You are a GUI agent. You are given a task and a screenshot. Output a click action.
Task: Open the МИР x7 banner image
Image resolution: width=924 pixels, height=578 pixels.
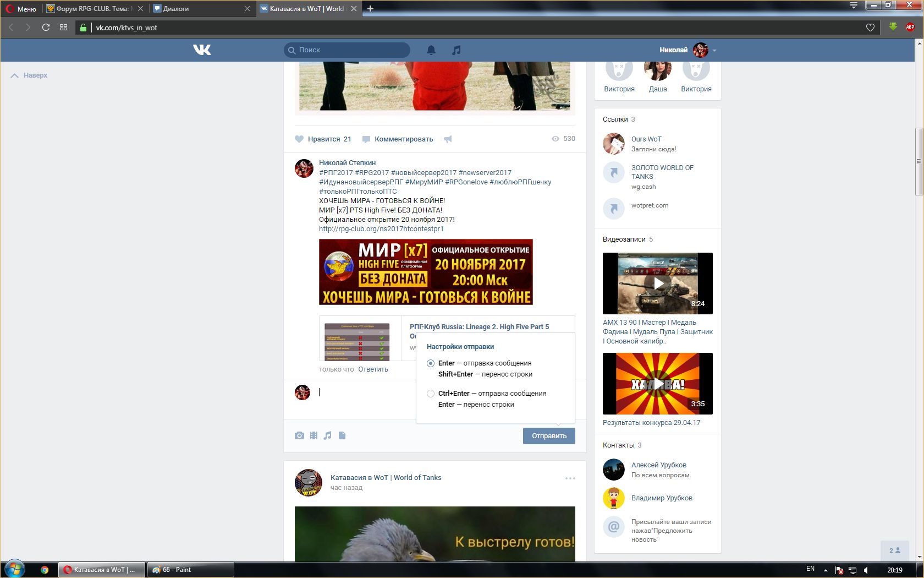pos(426,272)
